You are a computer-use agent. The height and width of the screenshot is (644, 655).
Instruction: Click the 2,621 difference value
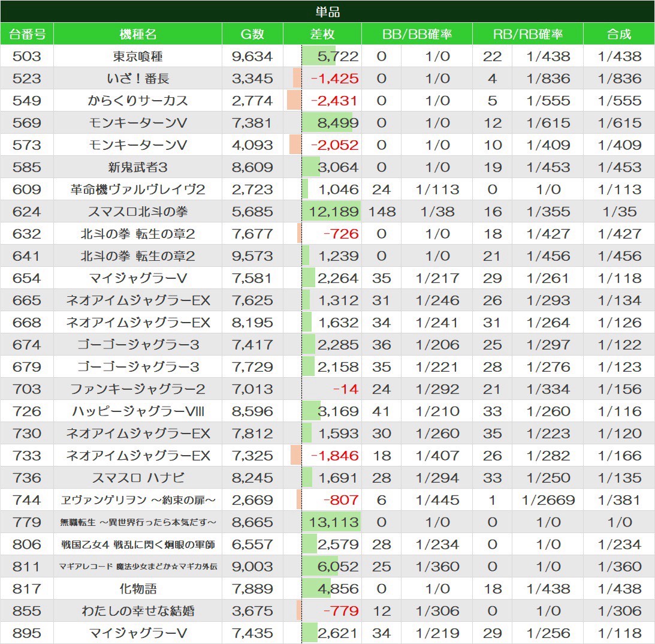337,632
